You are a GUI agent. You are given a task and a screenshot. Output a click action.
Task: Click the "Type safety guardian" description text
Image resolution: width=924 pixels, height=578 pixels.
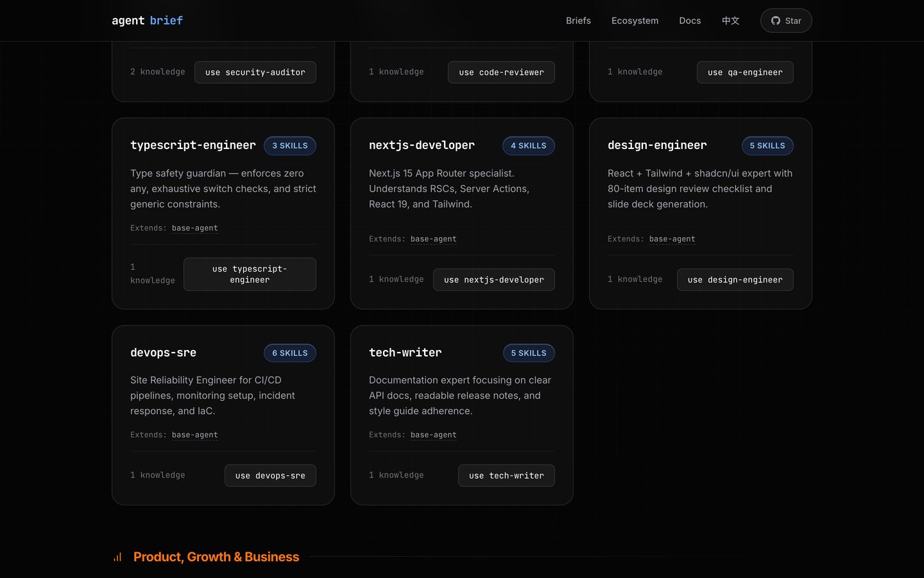[x=223, y=189]
